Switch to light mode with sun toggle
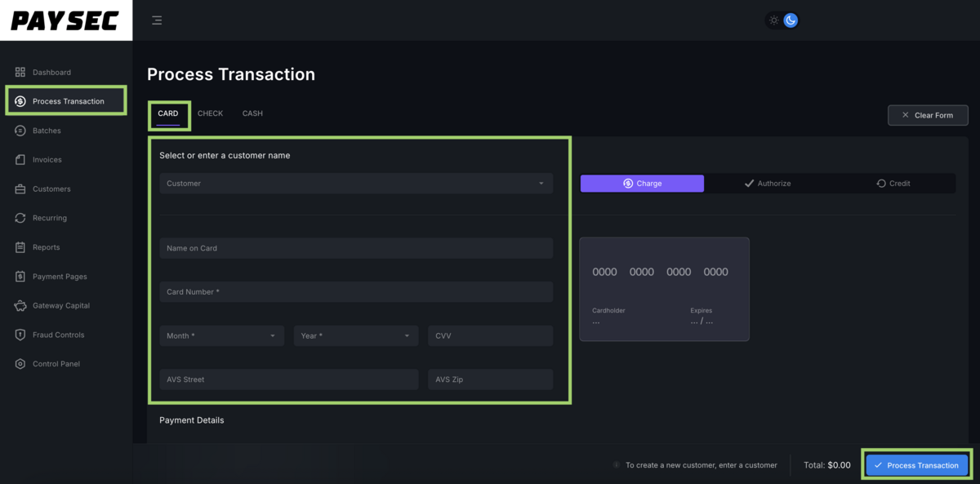Image resolution: width=980 pixels, height=484 pixels. pos(774,20)
